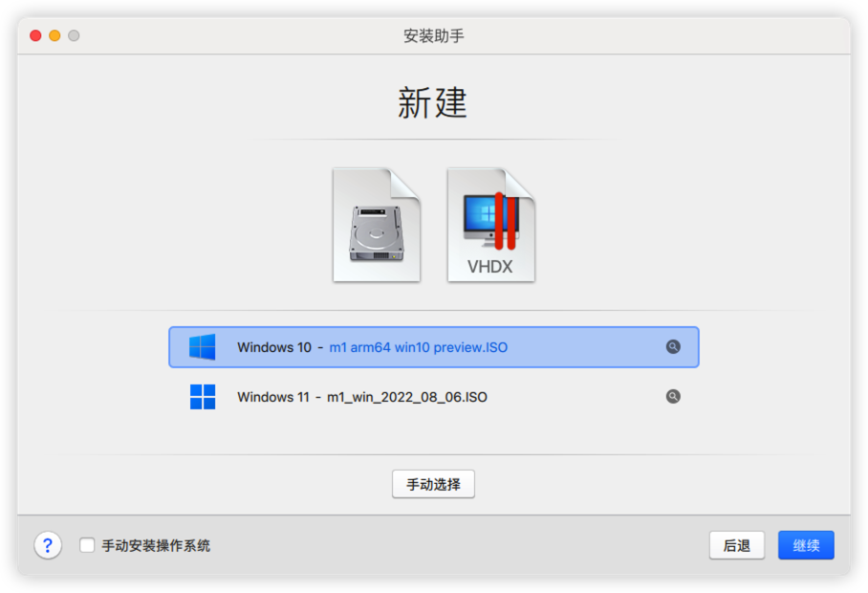Reveal Windows 10 ISO with magnifier icon
The height and width of the screenshot is (593, 868).
673,347
